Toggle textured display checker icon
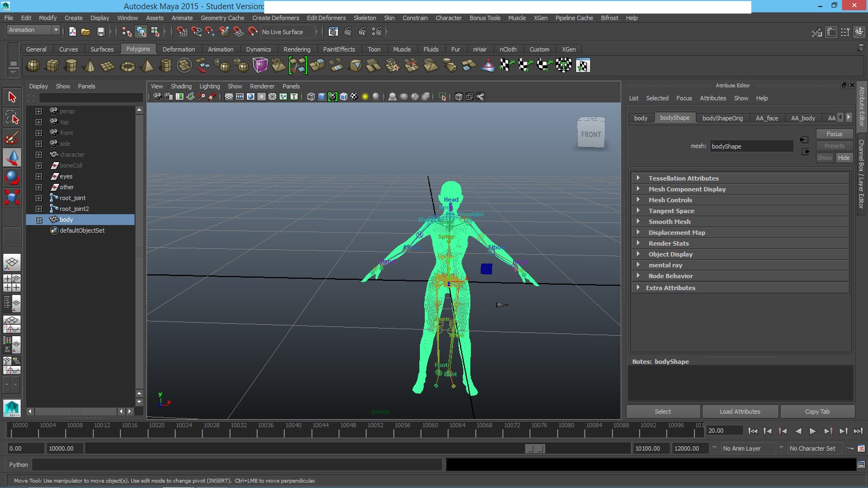 (354, 97)
